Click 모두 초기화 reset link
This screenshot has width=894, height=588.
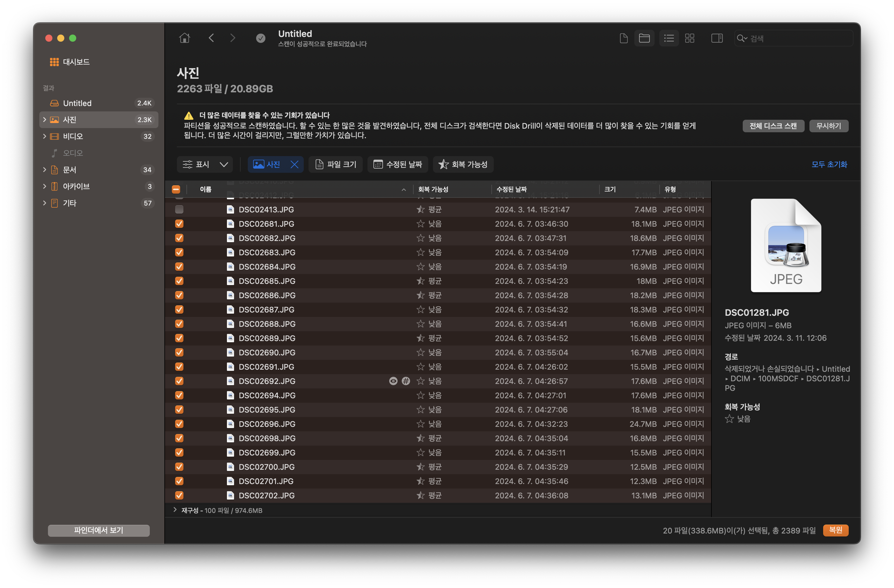(829, 164)
